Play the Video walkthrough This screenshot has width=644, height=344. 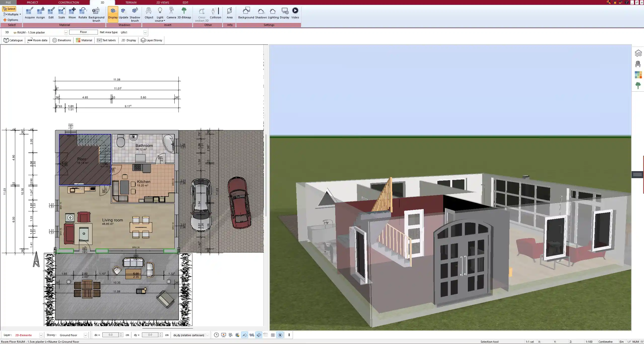click(x=295, y=13)
